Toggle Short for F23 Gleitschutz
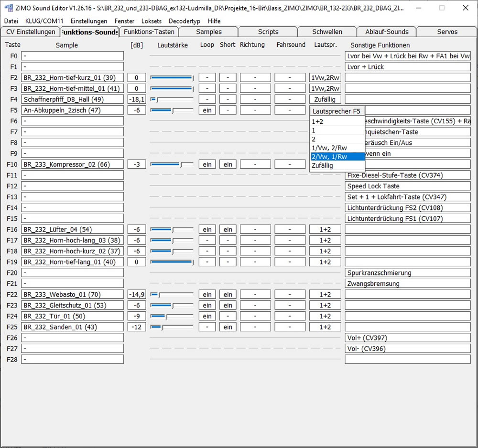 (228, 305)
